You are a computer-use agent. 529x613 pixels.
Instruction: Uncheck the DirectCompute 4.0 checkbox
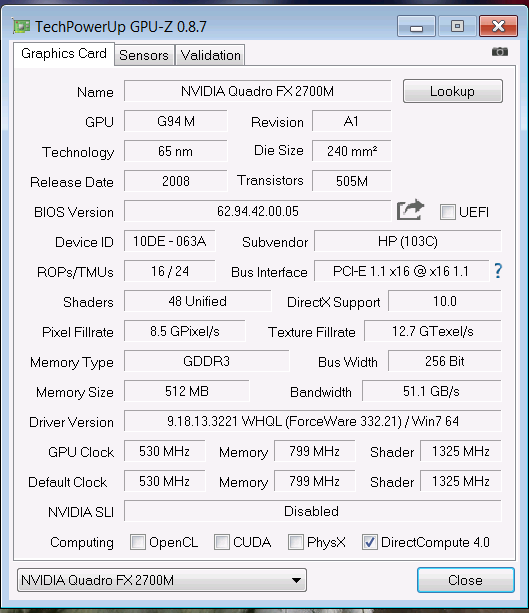(x=369, y=542)
